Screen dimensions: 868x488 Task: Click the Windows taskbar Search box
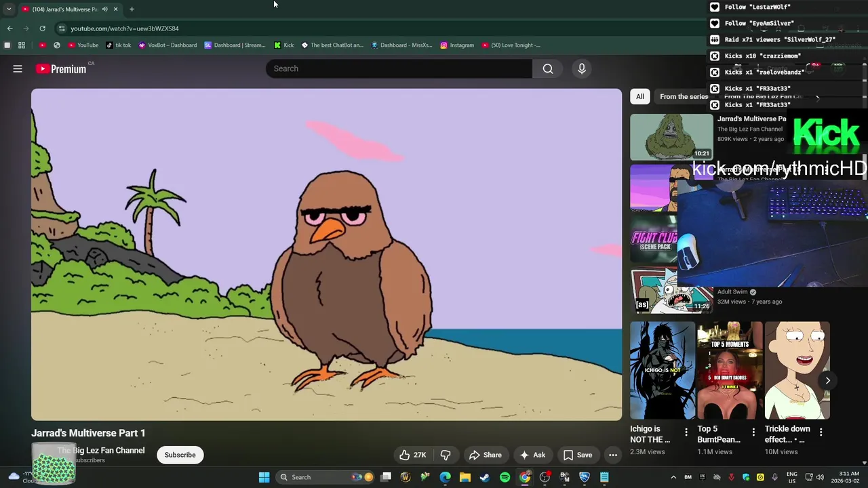pyautogui.click(x=326, y=477)
